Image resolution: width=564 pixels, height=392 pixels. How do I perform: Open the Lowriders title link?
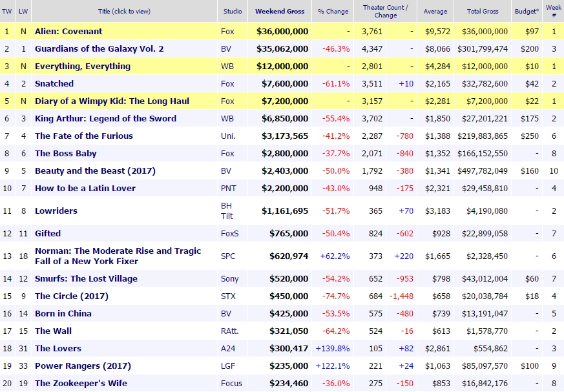[56, 211]
